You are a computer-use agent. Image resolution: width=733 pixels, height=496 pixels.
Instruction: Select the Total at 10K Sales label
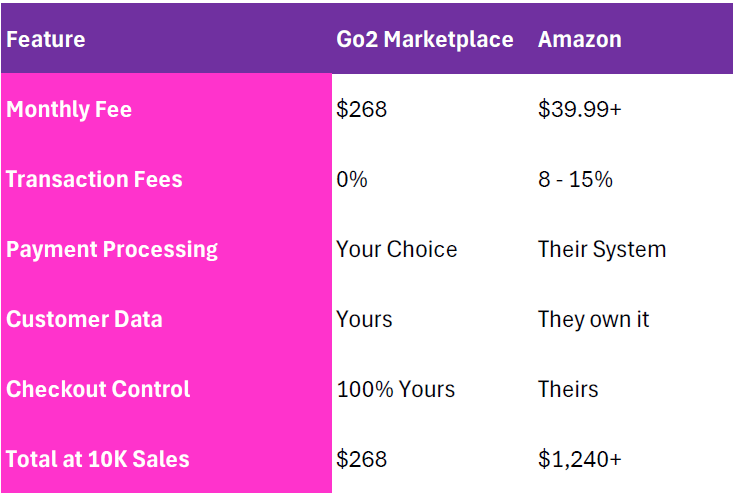[x=98, y=460]
